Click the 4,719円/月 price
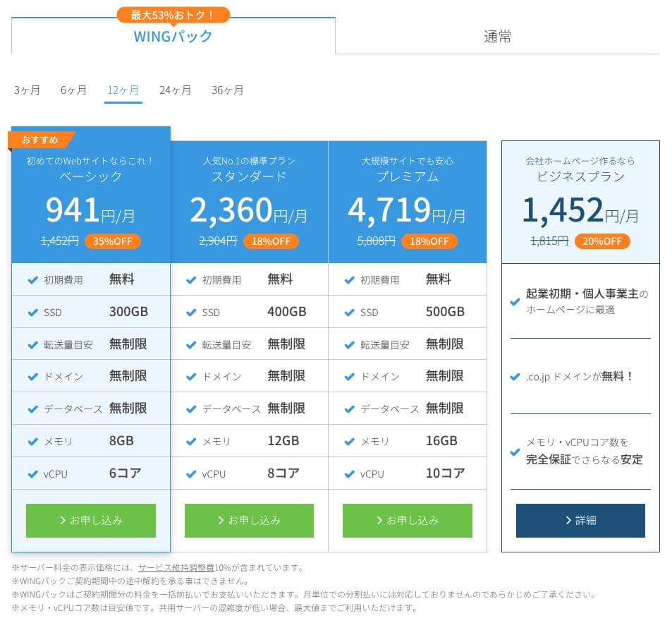 [407, 210]
